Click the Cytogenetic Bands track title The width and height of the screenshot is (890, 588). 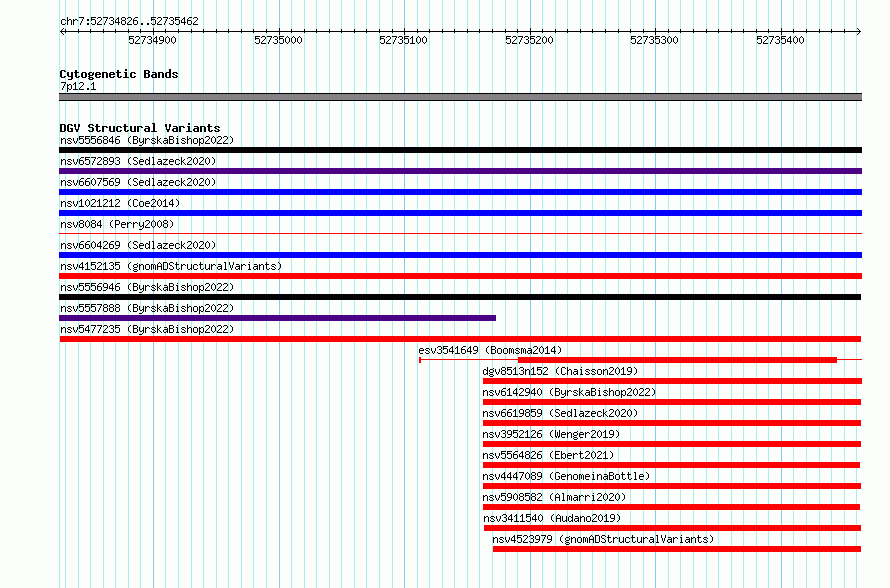[x=119, y=74]
